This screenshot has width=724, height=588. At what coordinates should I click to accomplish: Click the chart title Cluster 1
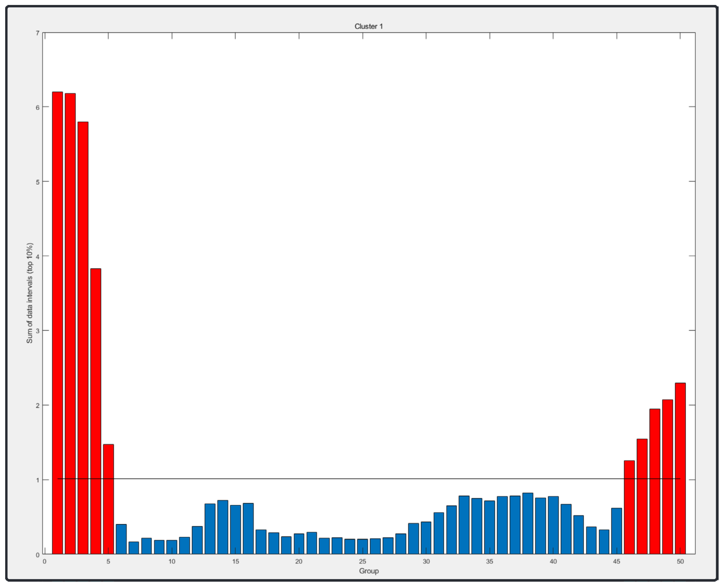tap(368, 26)
